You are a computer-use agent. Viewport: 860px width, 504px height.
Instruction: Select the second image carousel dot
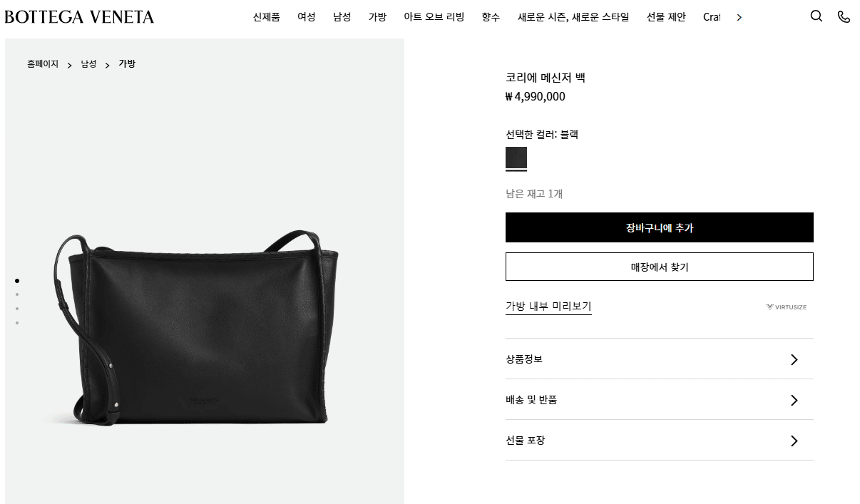[x=17, y=294]
